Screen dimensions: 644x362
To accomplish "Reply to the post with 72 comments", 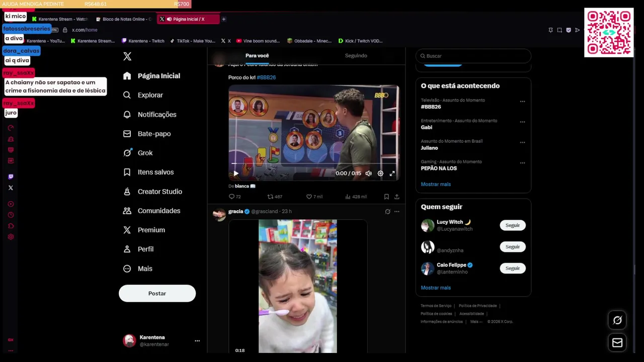I will (235, 197).
